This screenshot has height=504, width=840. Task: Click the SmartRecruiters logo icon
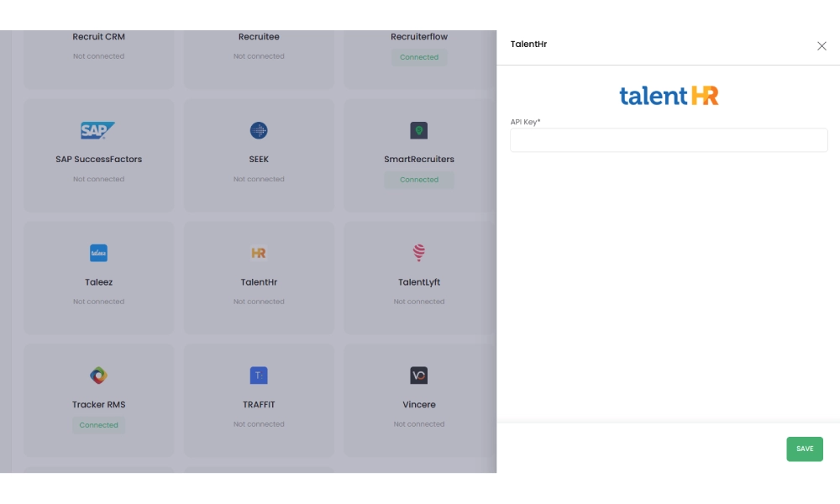pos(419,130)
